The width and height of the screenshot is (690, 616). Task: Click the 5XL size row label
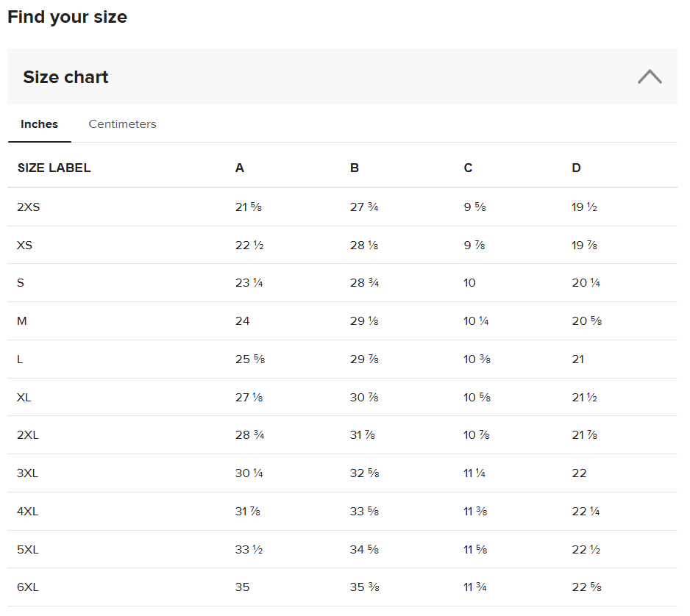click(27, 550)
